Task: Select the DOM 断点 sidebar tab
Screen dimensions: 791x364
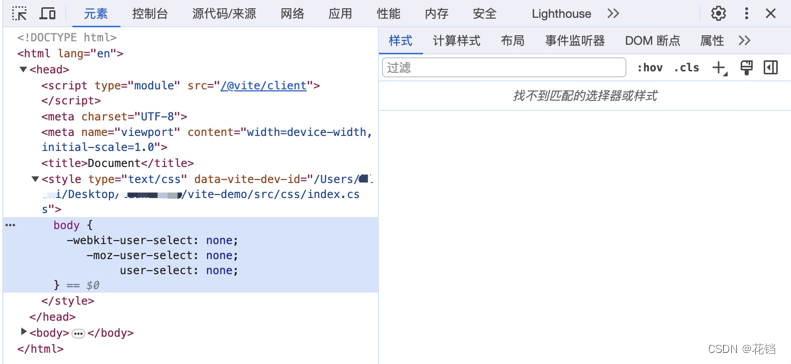Action: click(652, 40)
